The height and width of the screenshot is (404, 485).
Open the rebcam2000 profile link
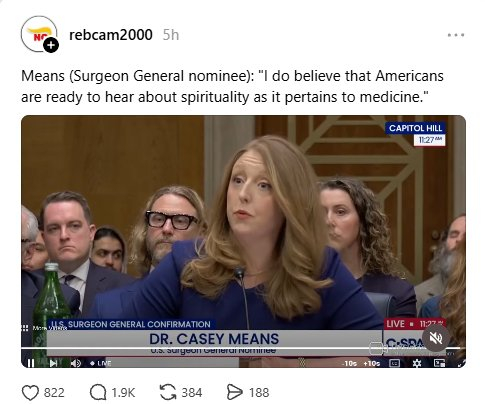coord(111,35)
